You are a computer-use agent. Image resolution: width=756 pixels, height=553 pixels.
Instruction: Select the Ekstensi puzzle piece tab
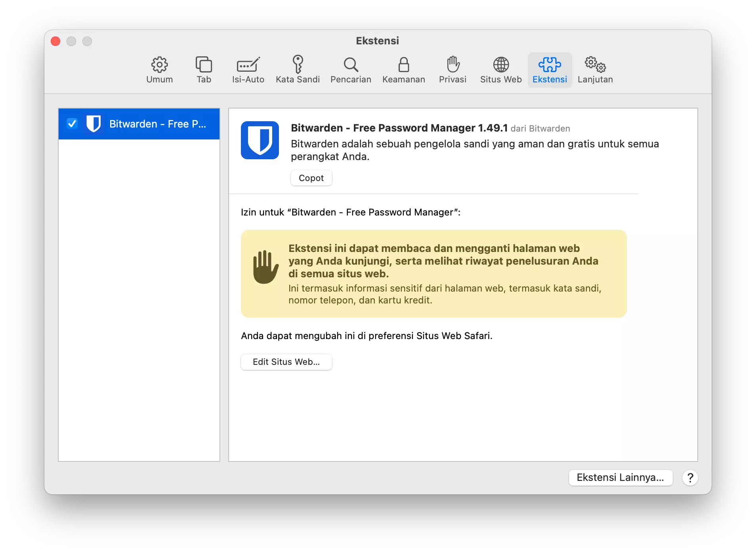(x=550, y=69)
